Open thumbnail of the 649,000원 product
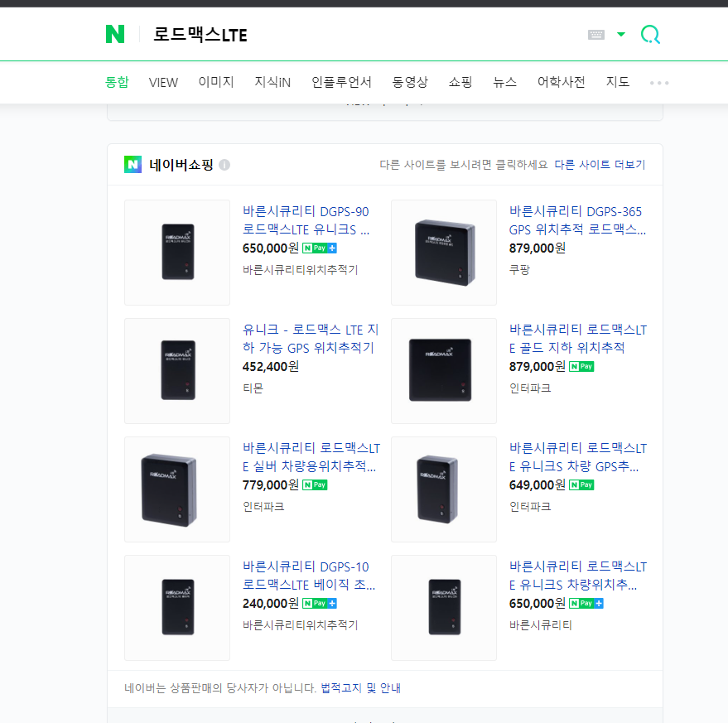 444,489
